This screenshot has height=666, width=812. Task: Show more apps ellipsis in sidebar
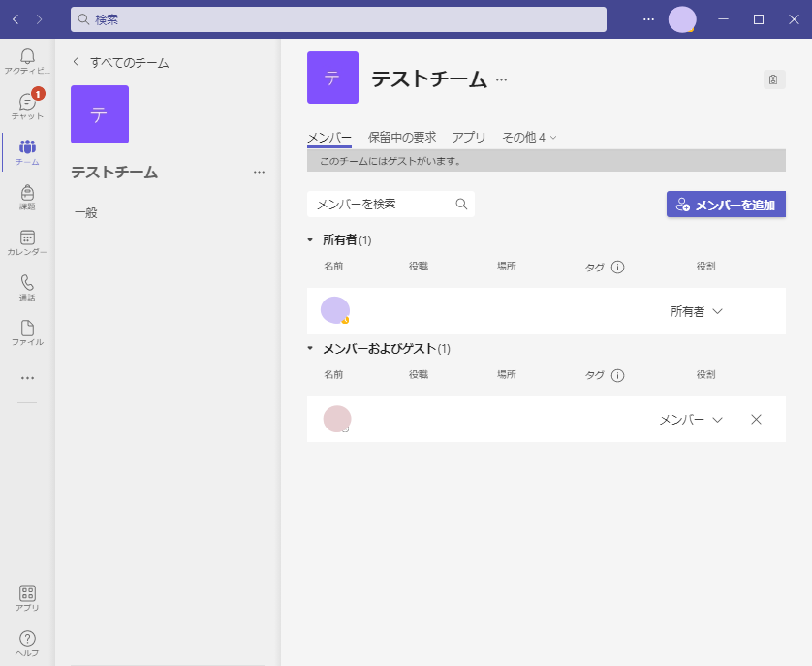click(x=27, y=378)
